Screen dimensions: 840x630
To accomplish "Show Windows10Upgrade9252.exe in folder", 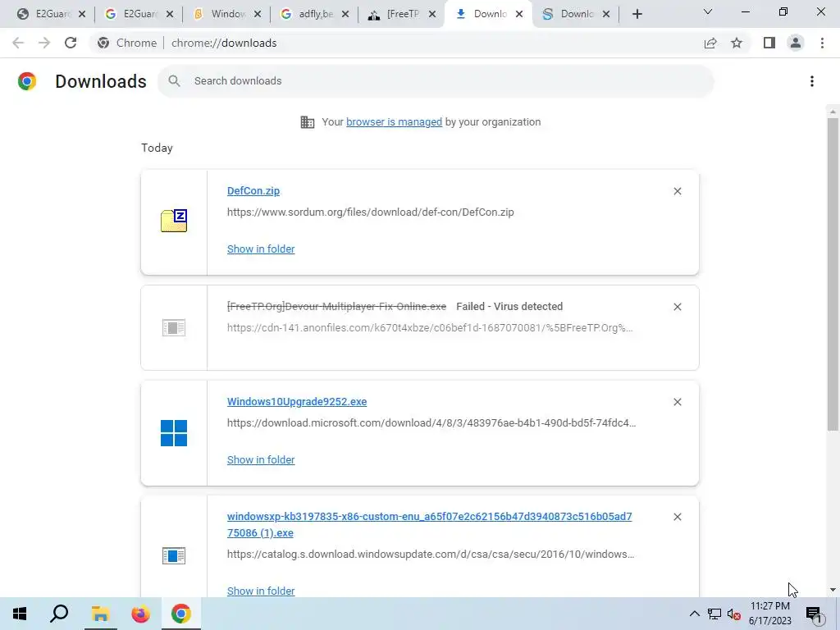I will point(260,460).
